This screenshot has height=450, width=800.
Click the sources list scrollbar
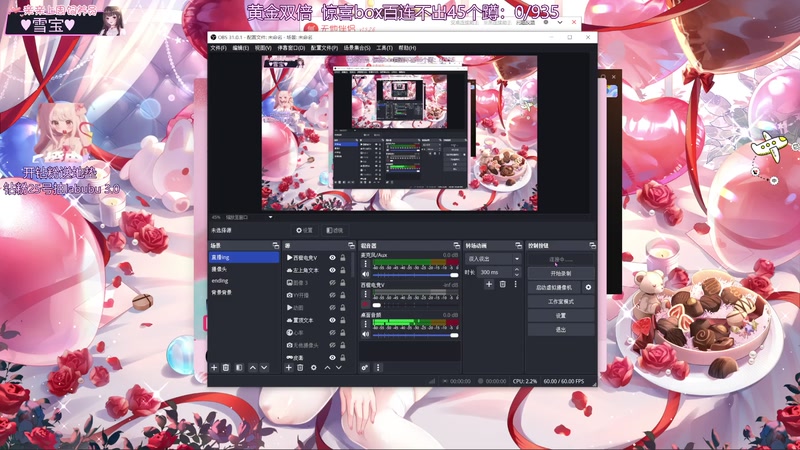(x=353, y=265)
